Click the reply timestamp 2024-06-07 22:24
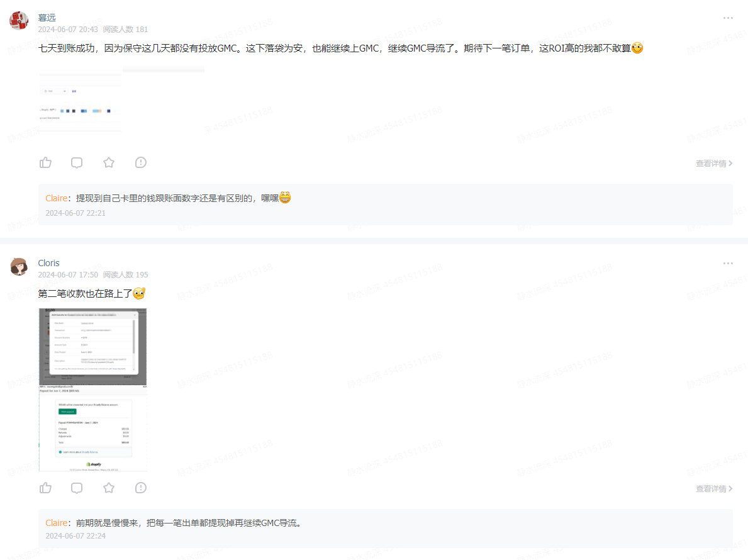748x560 pixels. click(75, 536)
